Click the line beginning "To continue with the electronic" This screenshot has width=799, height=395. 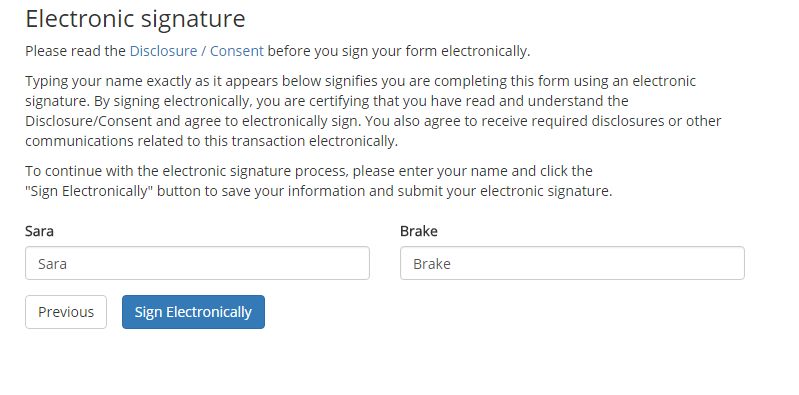309,171
